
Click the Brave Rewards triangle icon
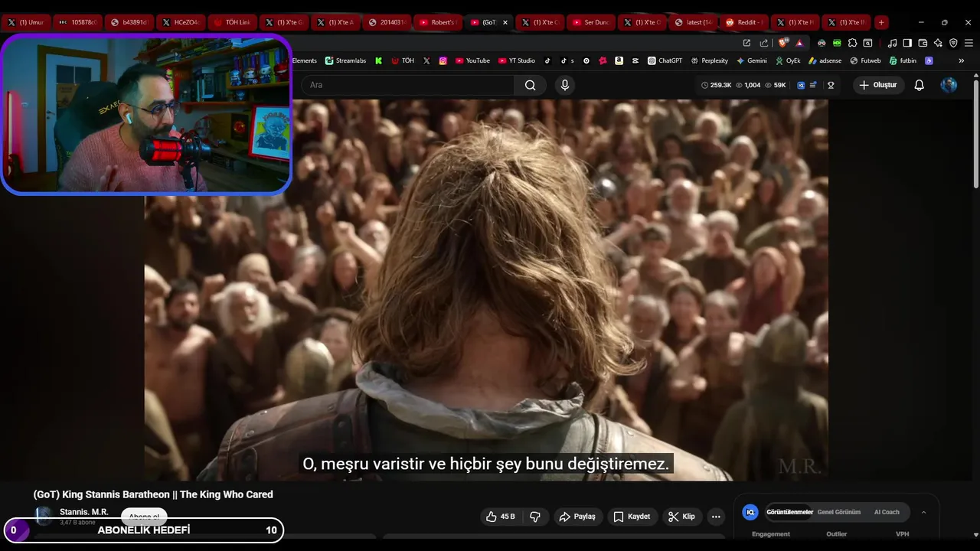[799, 44]
